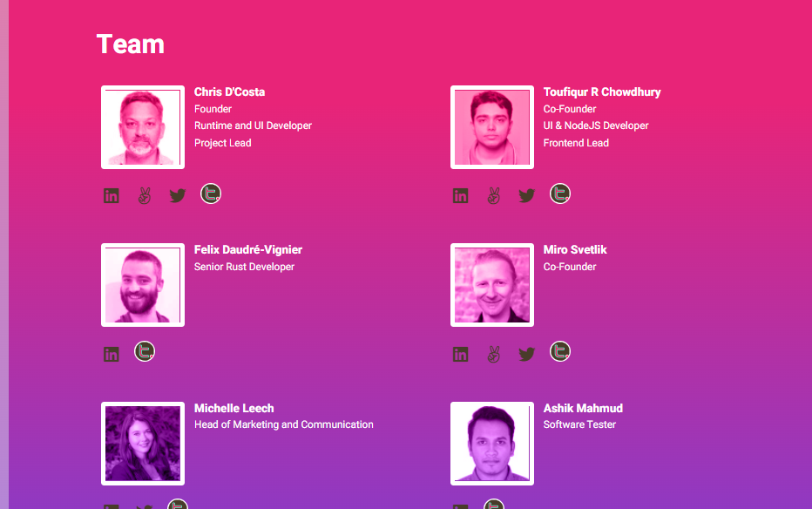Viewport: 812px width, 509px height.
Task: Click Chris D'Costa's AngelList peace-hand icon
Action: click(145, 195)
